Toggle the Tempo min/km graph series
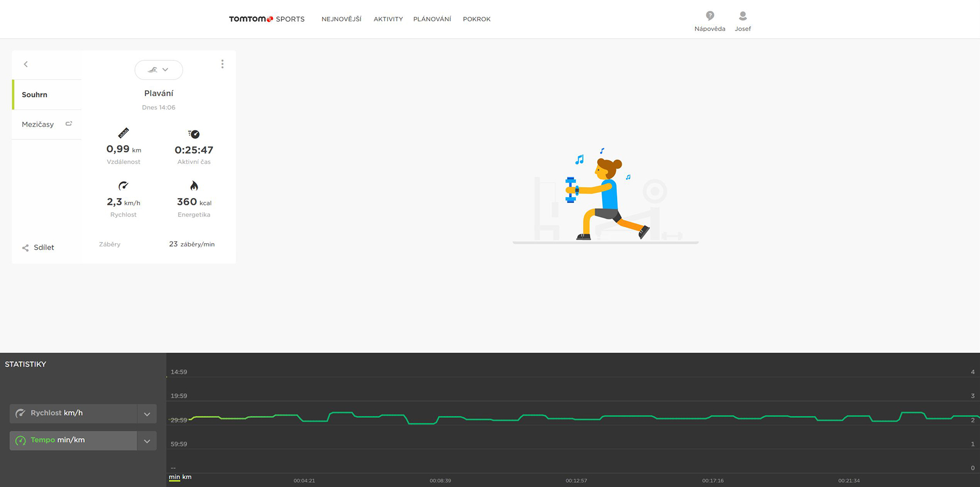The image size is (980, 487). [x=73, y=441]
